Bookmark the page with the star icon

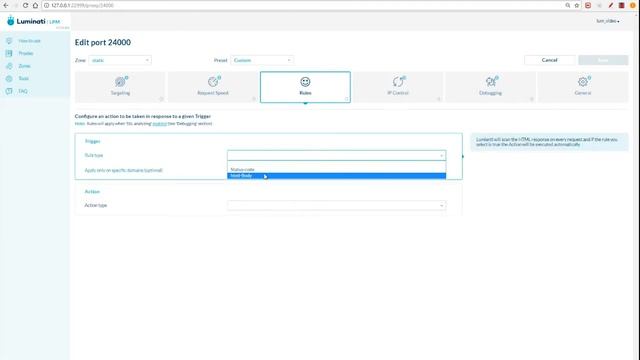click(577, 5)
